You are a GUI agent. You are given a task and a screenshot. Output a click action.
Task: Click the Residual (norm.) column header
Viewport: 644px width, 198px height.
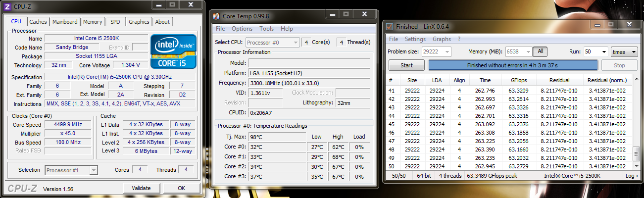coord(606,80)
